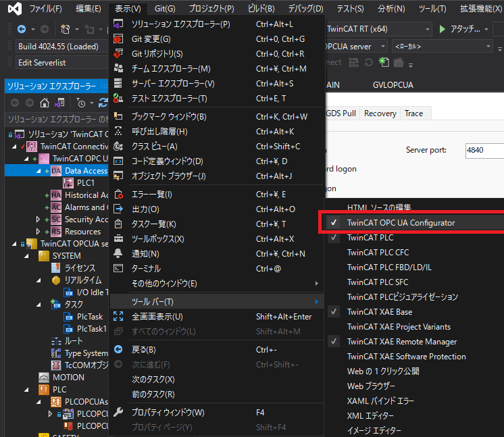This screenshot has height=437, width=504.
Task: Click the Home icon in Solution Explorer
Action: point(45,103)
